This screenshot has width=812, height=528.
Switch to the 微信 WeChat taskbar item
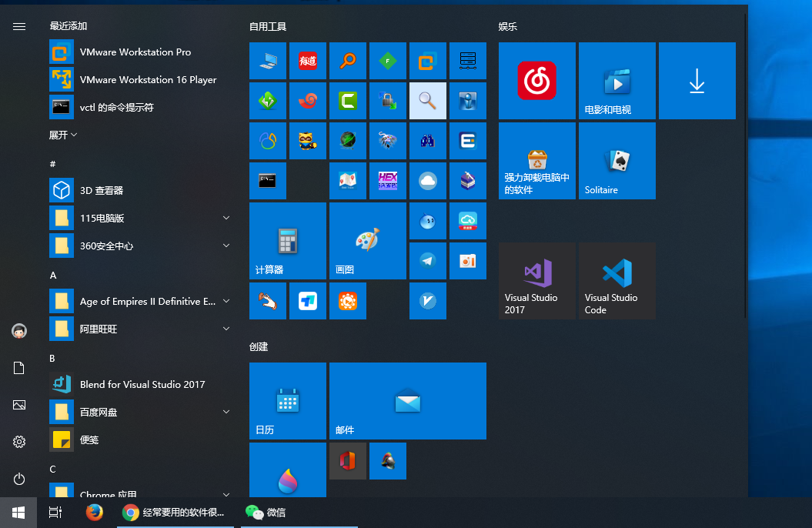(x=299, y=513)
